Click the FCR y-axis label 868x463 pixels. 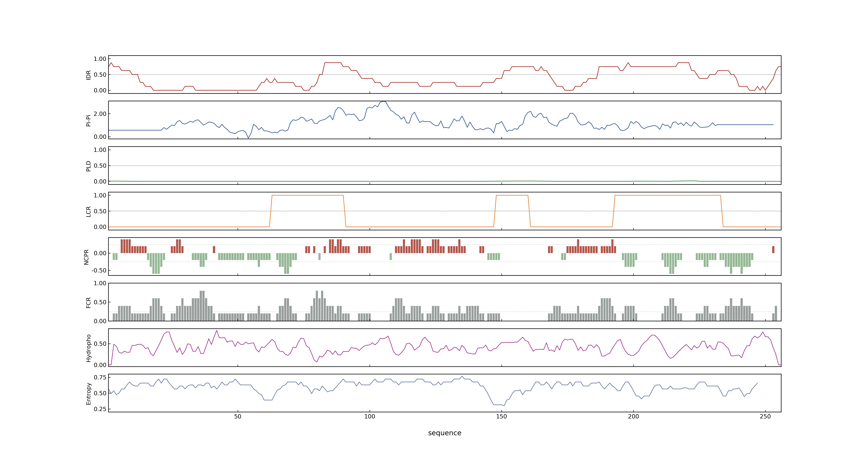[x=88, y=303]
